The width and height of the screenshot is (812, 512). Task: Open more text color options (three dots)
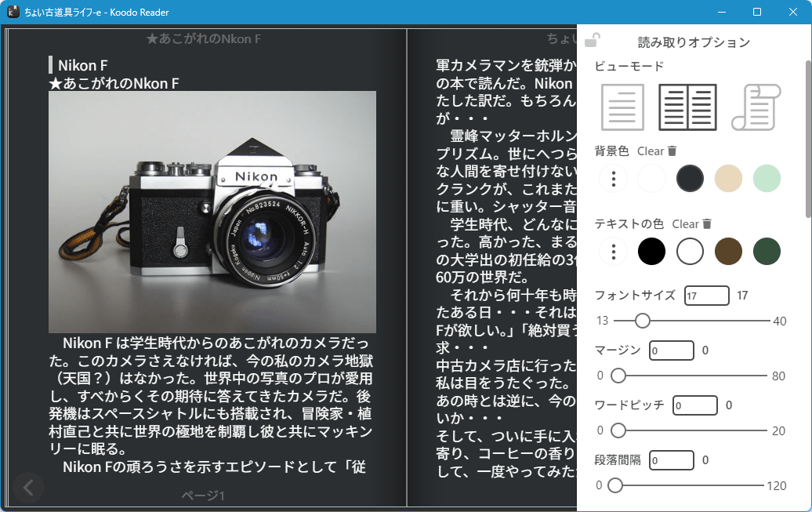(614, 252)
